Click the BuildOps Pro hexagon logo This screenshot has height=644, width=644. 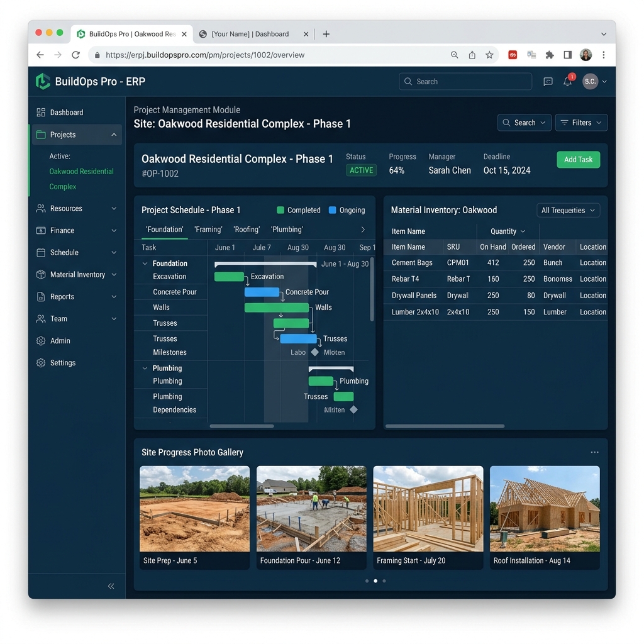(42, 81)
